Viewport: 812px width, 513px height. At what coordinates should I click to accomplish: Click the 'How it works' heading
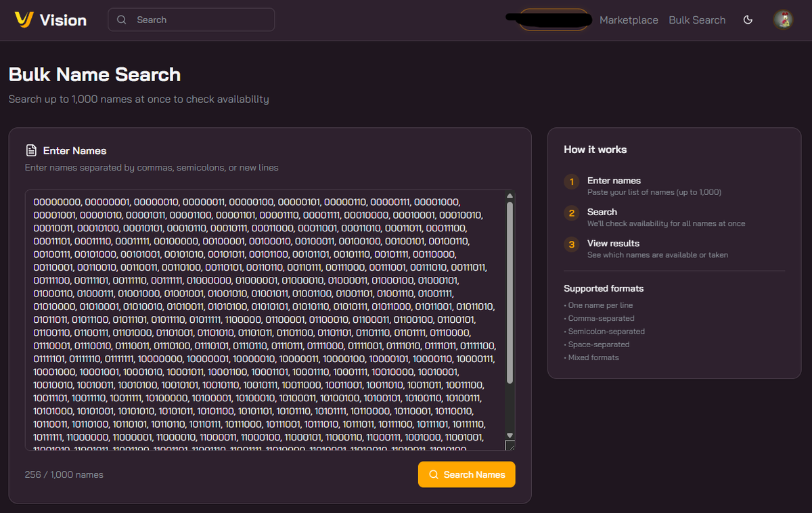(x=595, y=150)
